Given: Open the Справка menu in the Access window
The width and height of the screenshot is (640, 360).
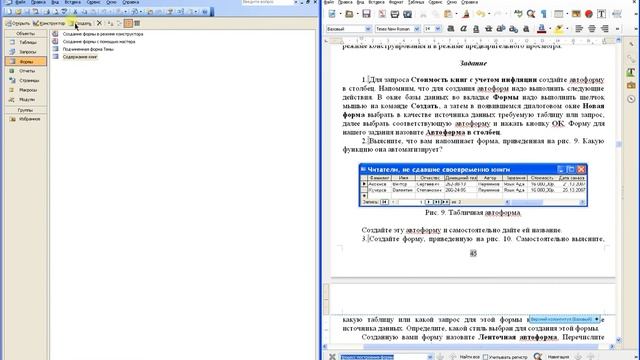Looking at the screenshot, I should (x=131, y=2).
